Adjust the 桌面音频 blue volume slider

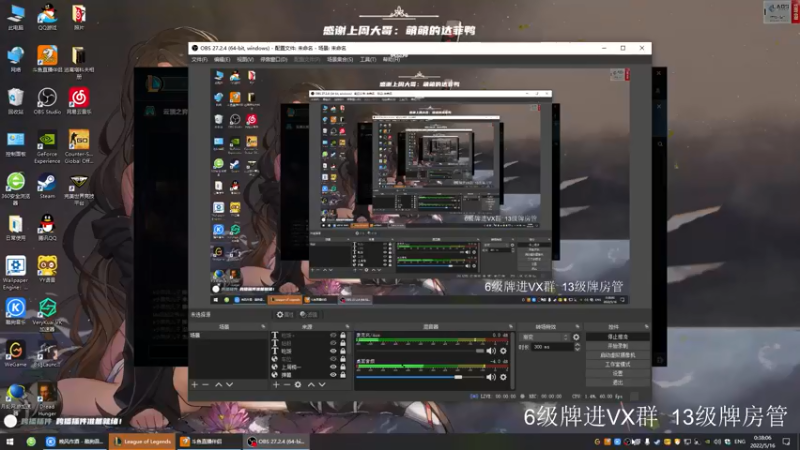pyautogui.click(x=419, y=377)
